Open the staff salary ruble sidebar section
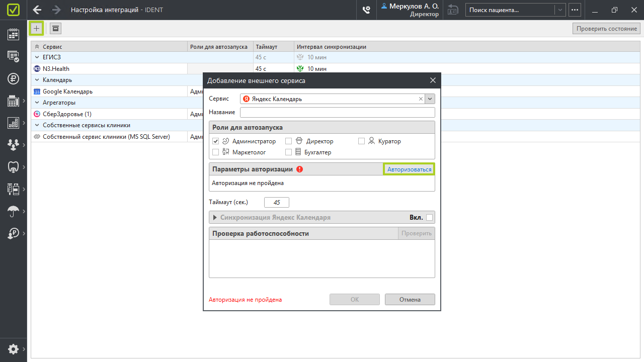This screenshot has width=644, height=362. (x=13, y=233)
